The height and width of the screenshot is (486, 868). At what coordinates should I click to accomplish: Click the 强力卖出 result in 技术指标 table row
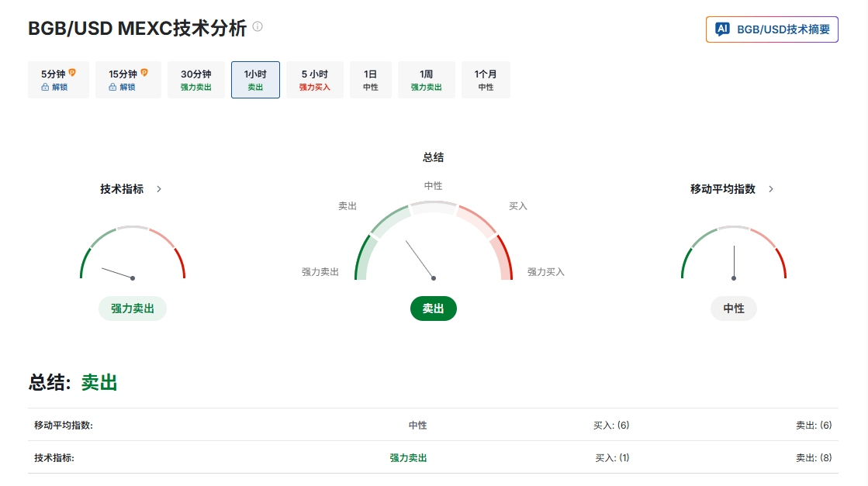(408, 458)
